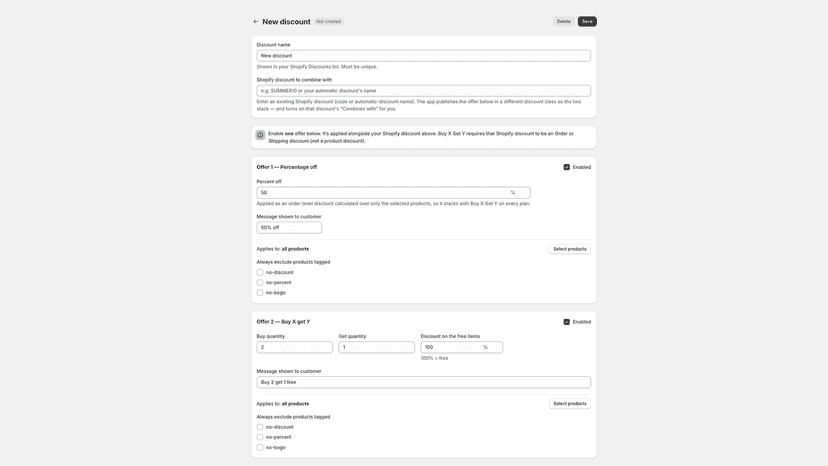Check no-percent under Offer 2

[260, 437]
